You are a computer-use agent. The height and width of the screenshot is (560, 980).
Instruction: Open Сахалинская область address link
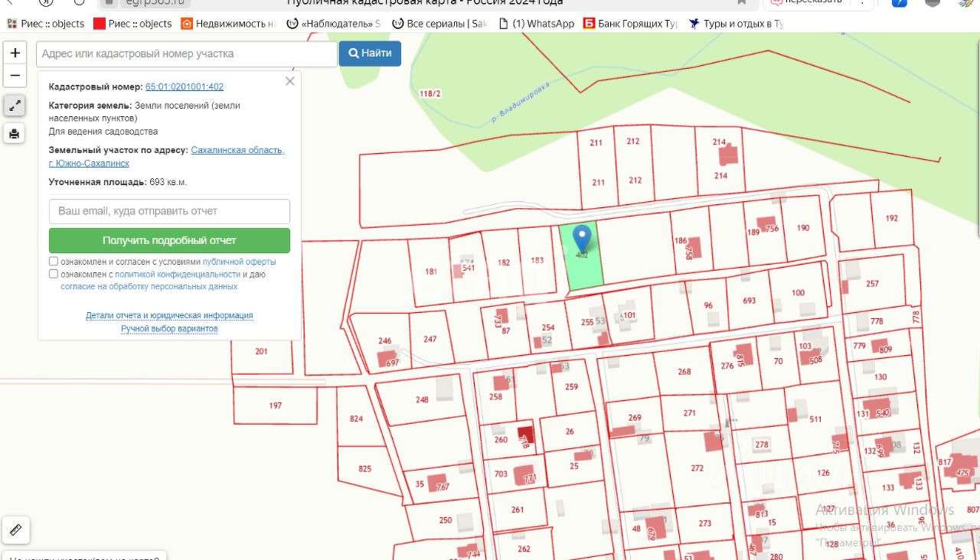coord(237,150)
